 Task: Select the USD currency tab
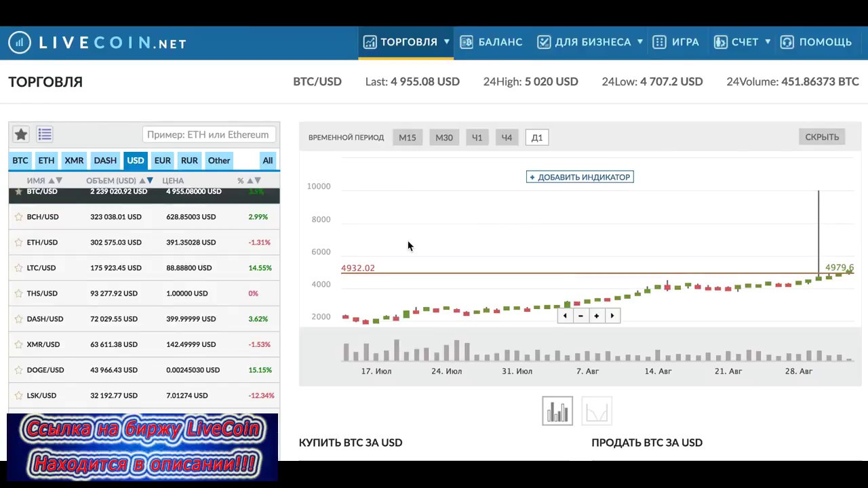[136, 161]
